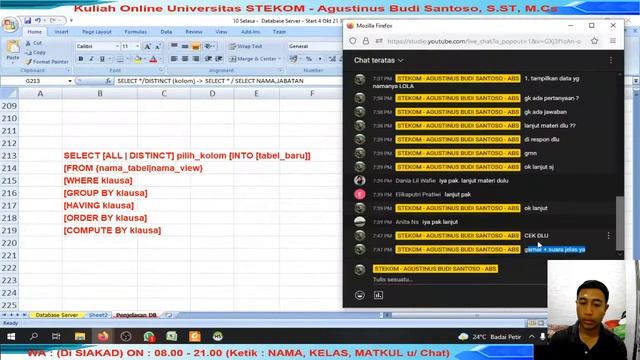Start a poll from chat icon
Viewport: 640px width, 360px height.
click(x=378, y=295)
